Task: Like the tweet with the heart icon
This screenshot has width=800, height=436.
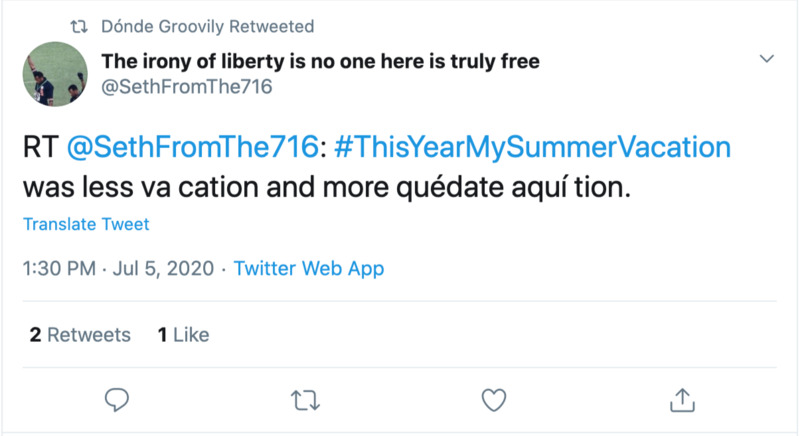Action: click(x=493, y=401)
